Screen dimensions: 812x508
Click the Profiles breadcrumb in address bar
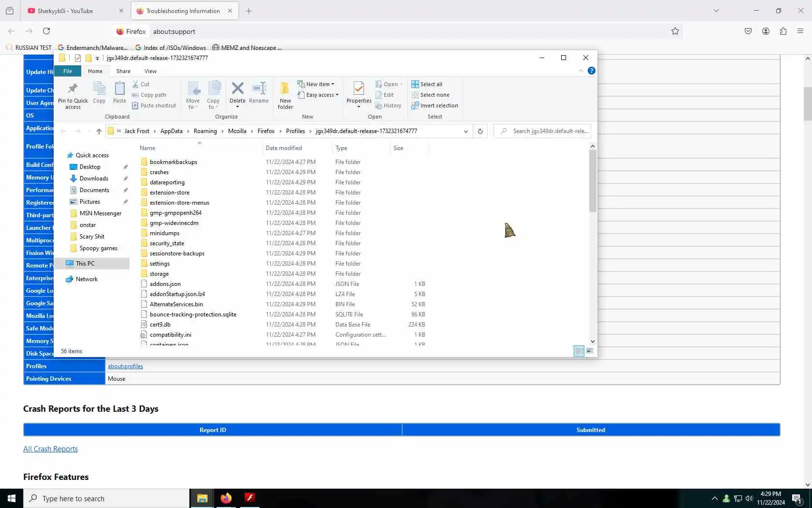tap(295, 131)
